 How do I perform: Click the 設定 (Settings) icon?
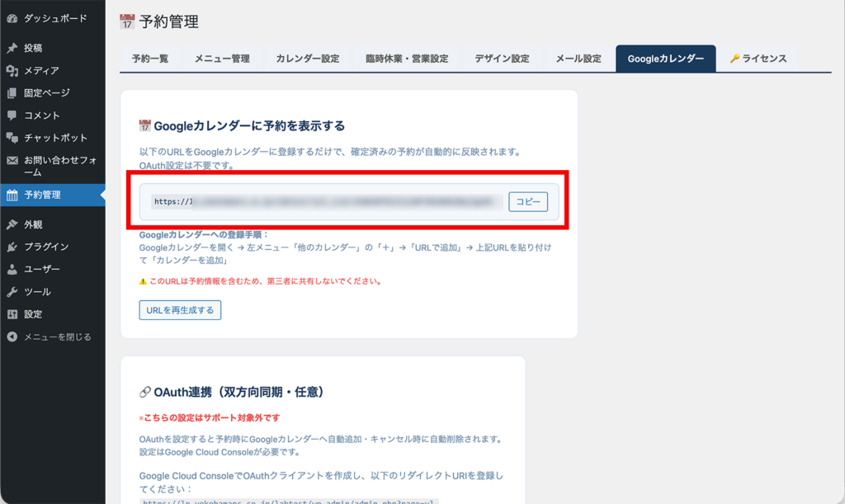click(x=12, y=314)
